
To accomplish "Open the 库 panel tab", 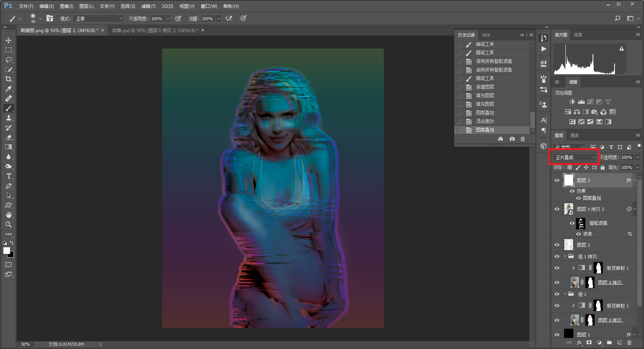I will 557,82.
